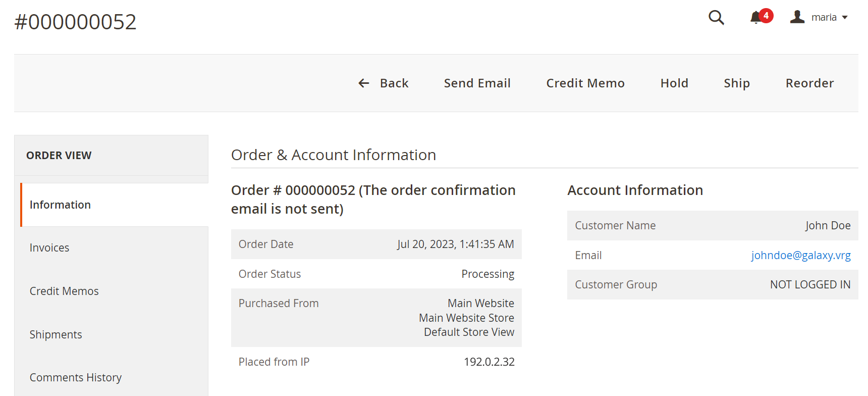The width and height of the screenshot is (868, 396).
Task: Click the red notification count badge
Action: (766, 16)
